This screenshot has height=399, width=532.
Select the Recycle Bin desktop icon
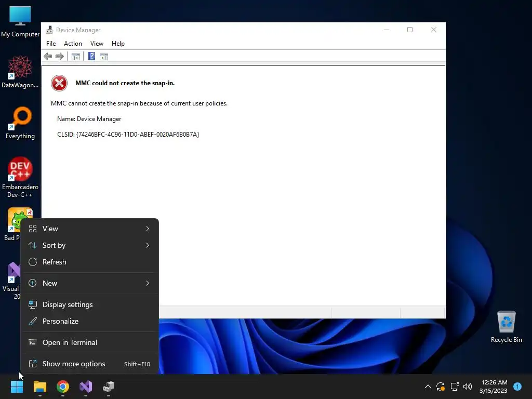pyautogui.click(x=506, y=327)
